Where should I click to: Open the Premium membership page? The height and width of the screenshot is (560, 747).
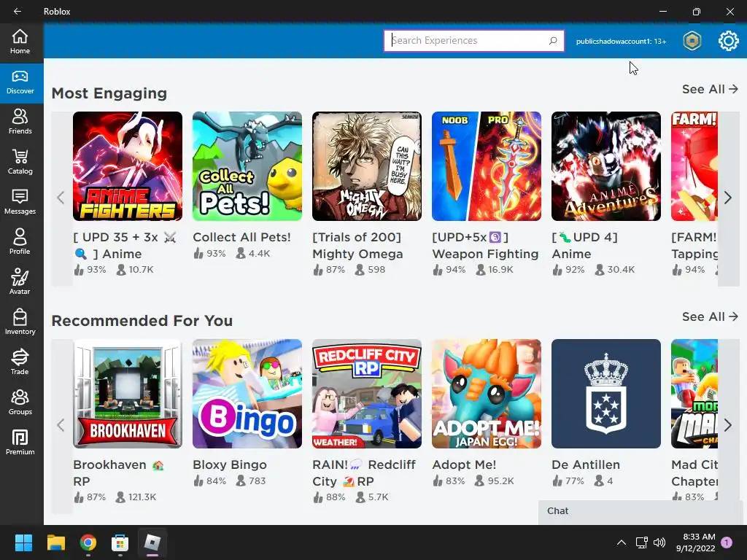(20, 443)
